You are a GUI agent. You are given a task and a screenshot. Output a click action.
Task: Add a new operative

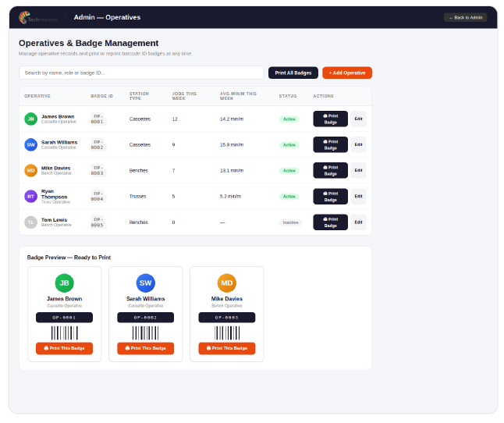(x=347, y=73)
